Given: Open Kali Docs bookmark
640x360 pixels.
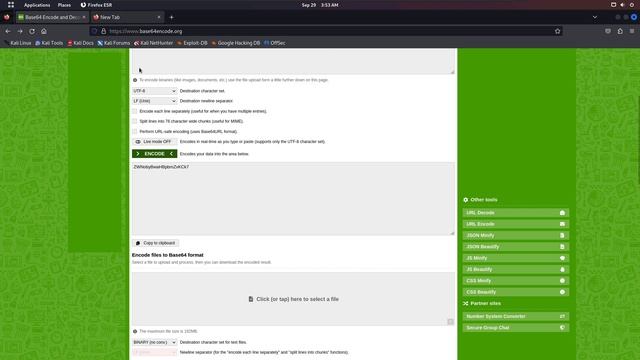Looking at the screenshot, I should pyautogui.click(x=80, y=43).
